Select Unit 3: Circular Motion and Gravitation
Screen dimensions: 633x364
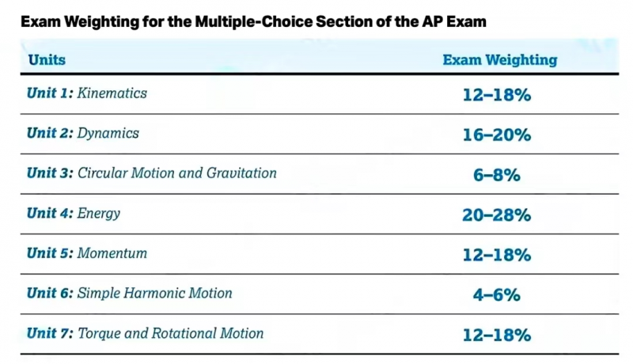tap(152, 173)
